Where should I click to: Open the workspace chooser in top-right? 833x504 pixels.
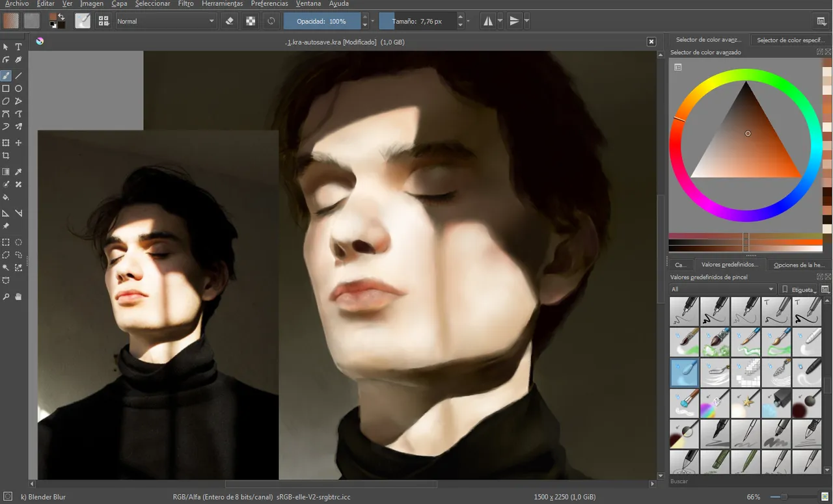click(x=821, y=21)
